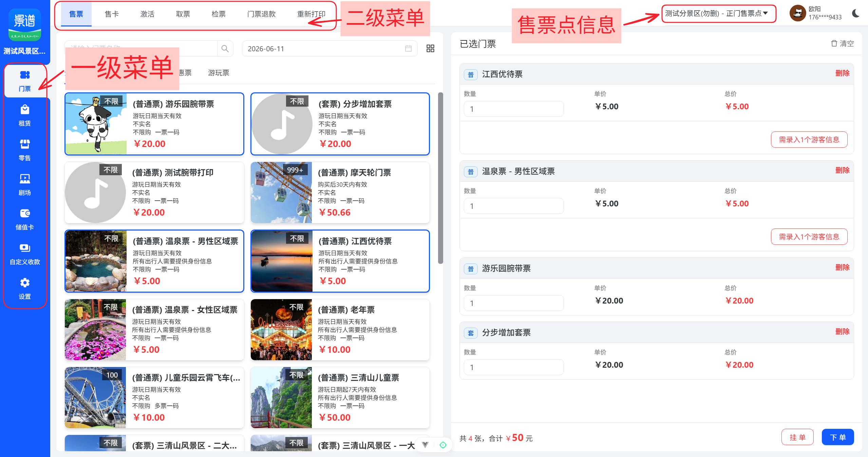This screenshot has width=868, height=457.
Task: Open the 门票 sidebar menu
Action: click(x=25, y=81)
